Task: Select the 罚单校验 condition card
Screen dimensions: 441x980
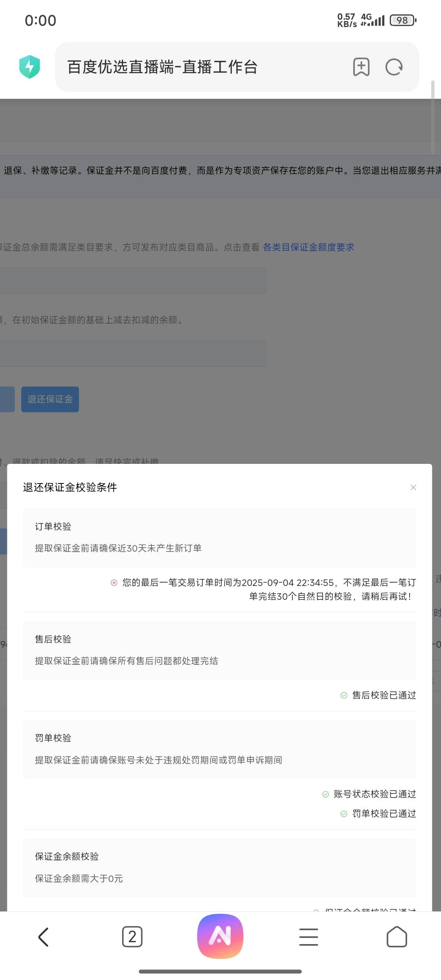Action: [x=219, y=749]
